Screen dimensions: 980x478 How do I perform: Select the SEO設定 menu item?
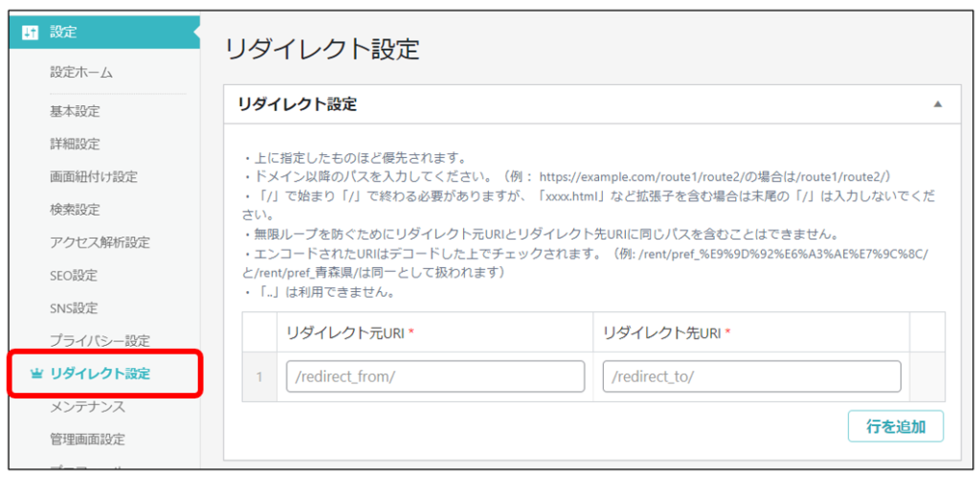74,275
